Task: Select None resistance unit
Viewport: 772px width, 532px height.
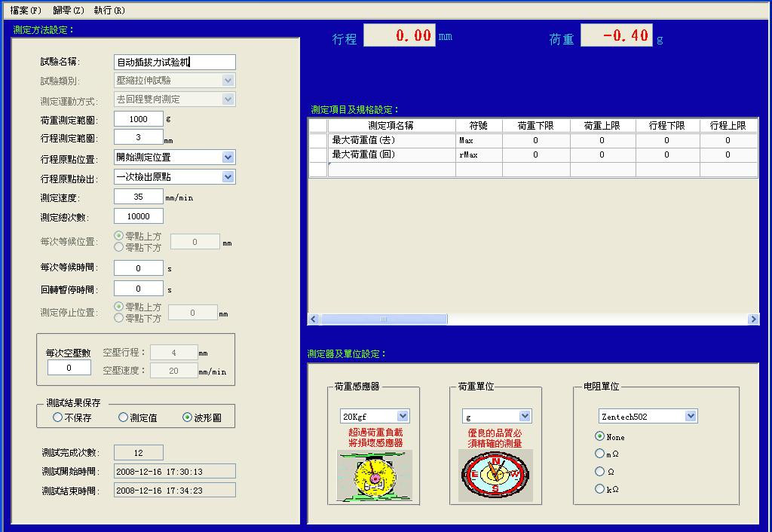Action: (x=599, y=437)
